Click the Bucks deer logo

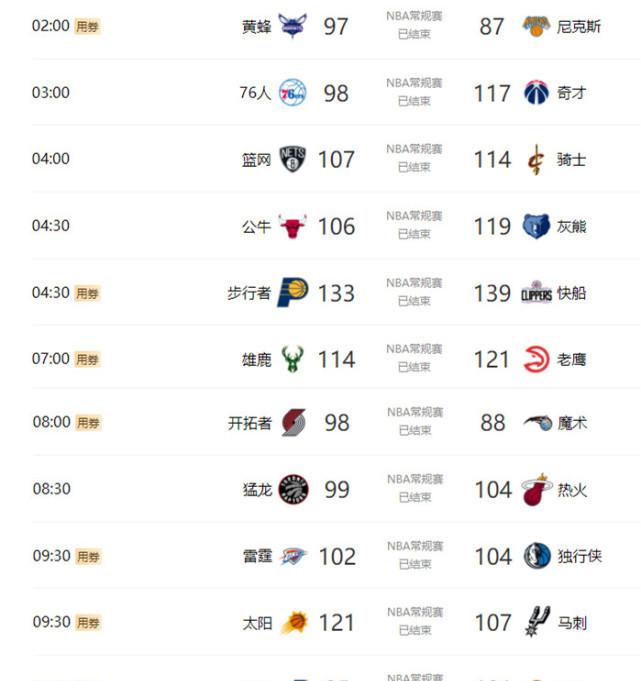[x=292, y=359]
